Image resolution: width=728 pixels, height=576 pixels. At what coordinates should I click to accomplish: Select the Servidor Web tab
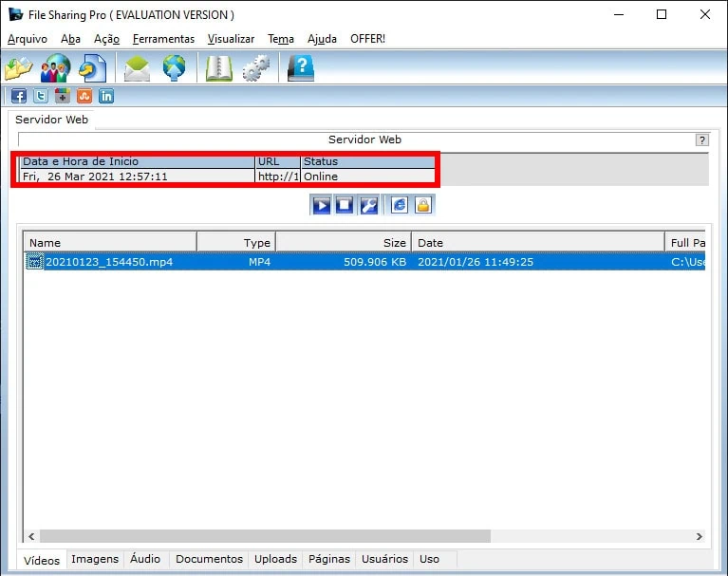coord(51,120)
